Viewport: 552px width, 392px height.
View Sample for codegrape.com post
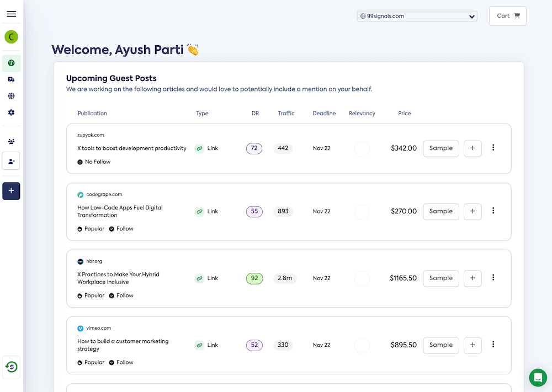click(440, 211)
